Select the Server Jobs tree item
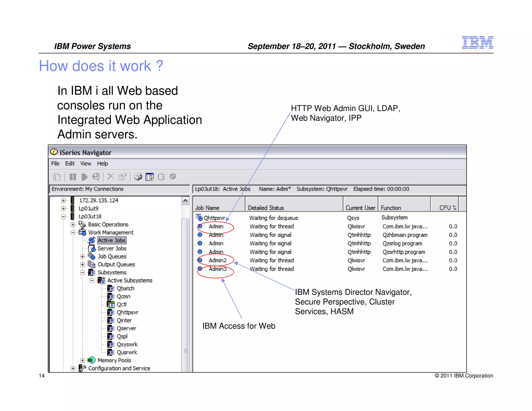The width and height of the screenshot is (532, 411). pyautogui.click(x=112, y=248)
